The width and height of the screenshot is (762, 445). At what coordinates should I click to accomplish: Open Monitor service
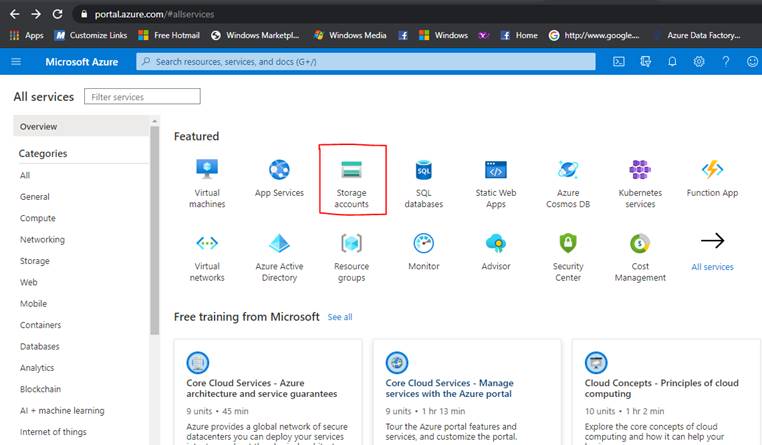(x=423, y=252)
